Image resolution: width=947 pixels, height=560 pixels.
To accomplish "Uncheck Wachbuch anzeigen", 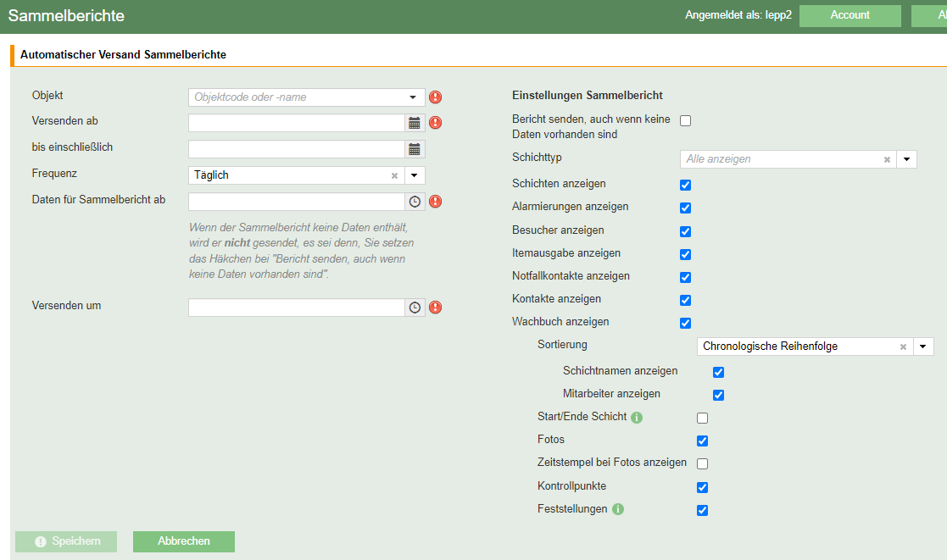I will point(686,323).
